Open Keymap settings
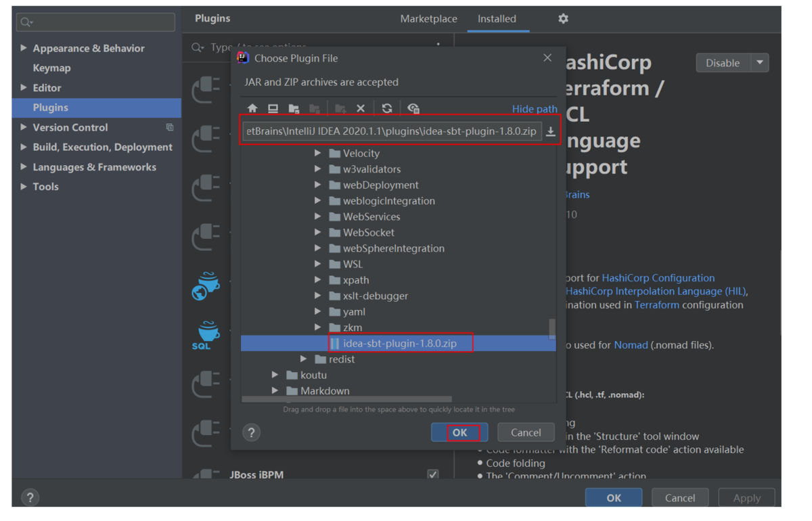The width and height of the screenshot is (812, 521). [51, 68]
